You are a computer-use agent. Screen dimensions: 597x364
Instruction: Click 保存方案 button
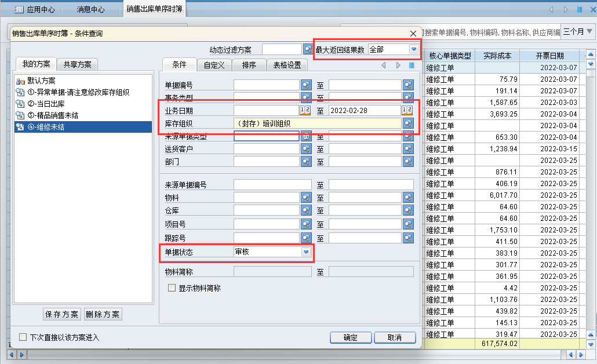(62, 314)
